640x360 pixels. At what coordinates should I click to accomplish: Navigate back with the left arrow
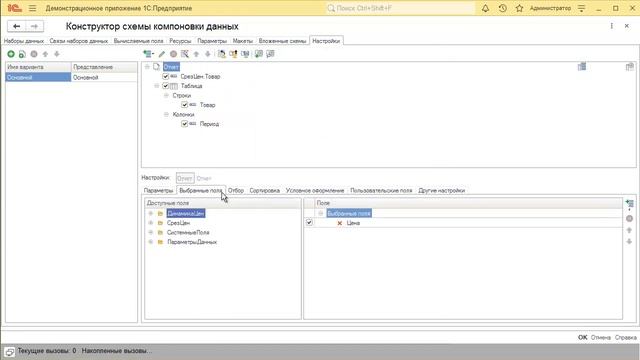click(16, 26)
